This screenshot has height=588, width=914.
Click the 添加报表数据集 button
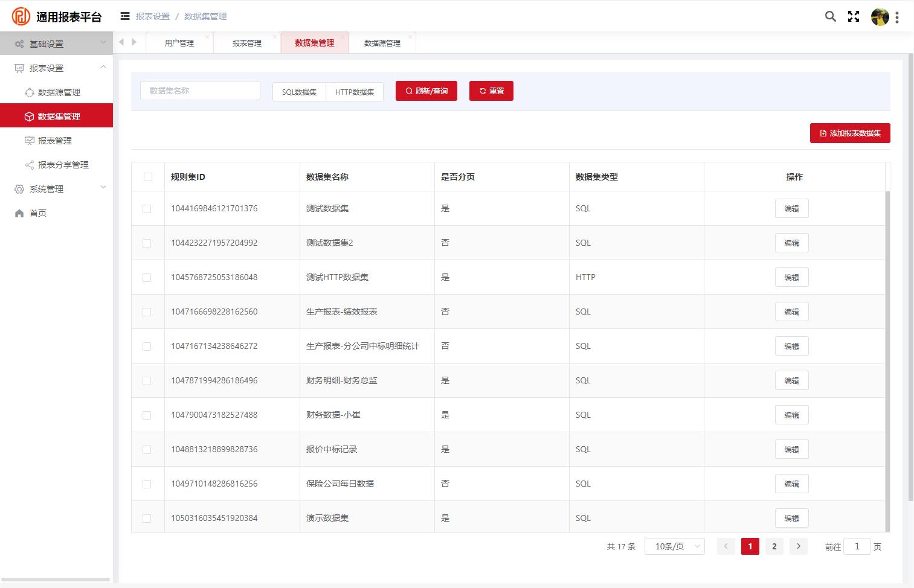849,133
